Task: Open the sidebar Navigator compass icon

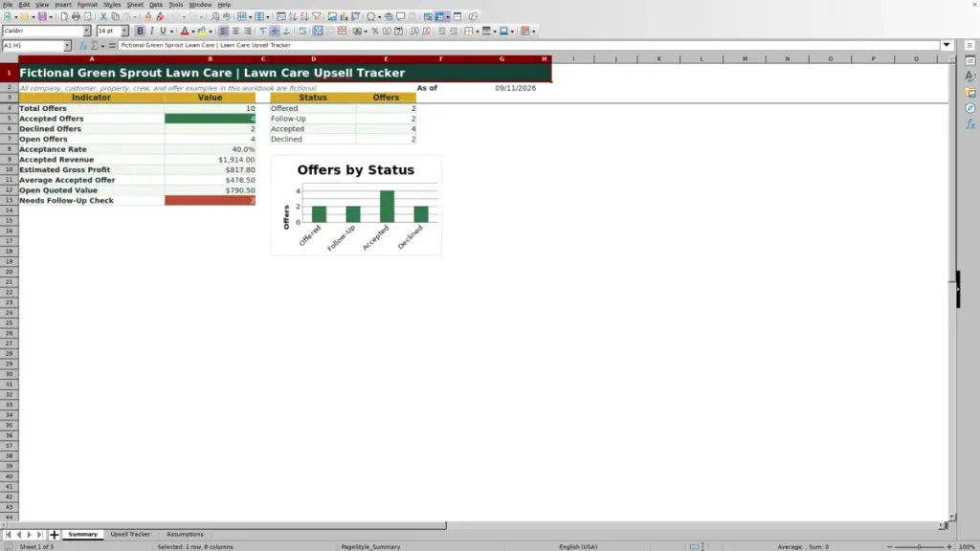Action: [x=970, y=109]
